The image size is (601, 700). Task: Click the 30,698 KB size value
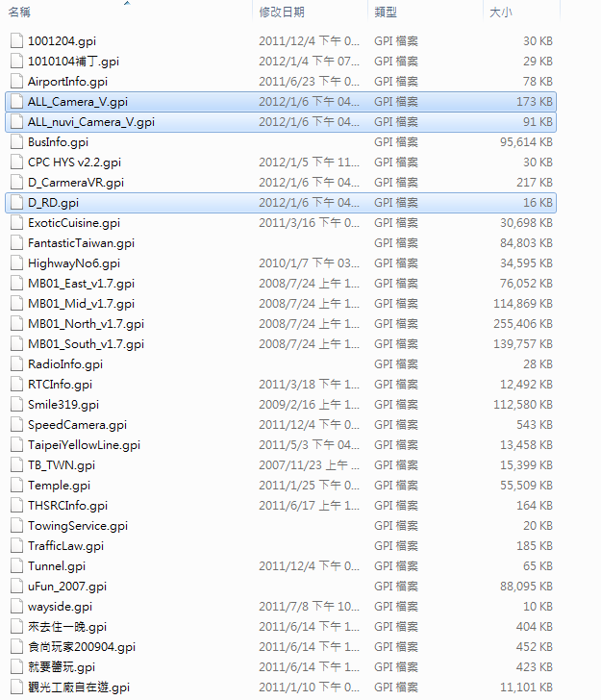click(526, 223)
